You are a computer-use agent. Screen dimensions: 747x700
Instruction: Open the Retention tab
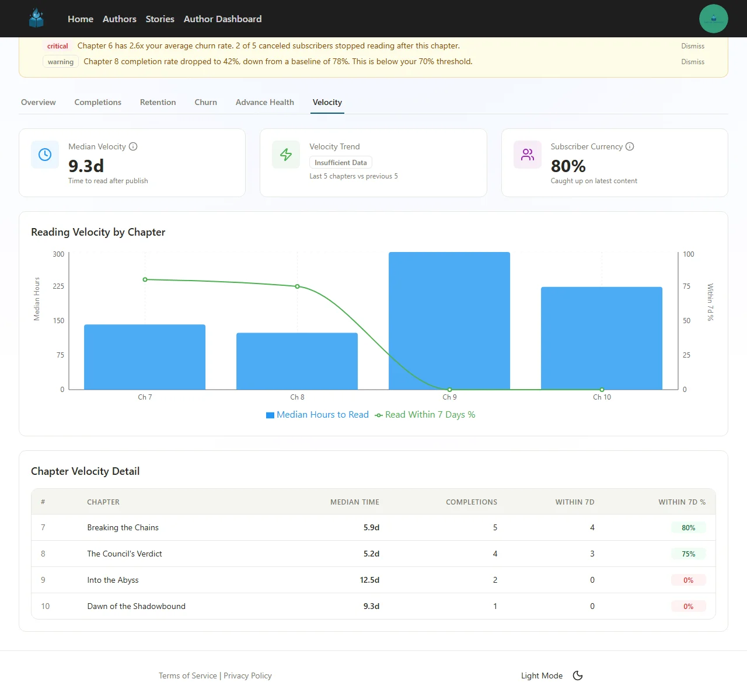point(158,102)
